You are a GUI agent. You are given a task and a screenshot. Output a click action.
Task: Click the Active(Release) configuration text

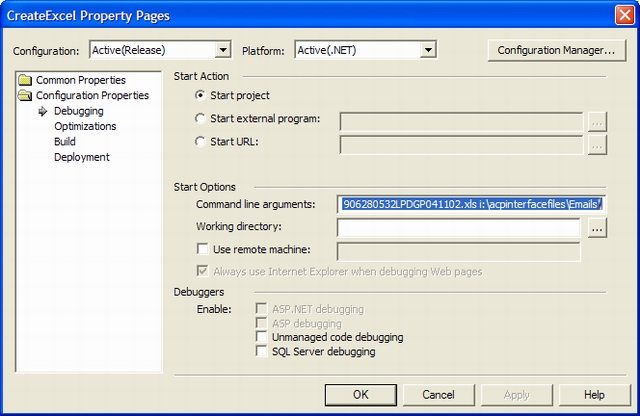point(129,50)
